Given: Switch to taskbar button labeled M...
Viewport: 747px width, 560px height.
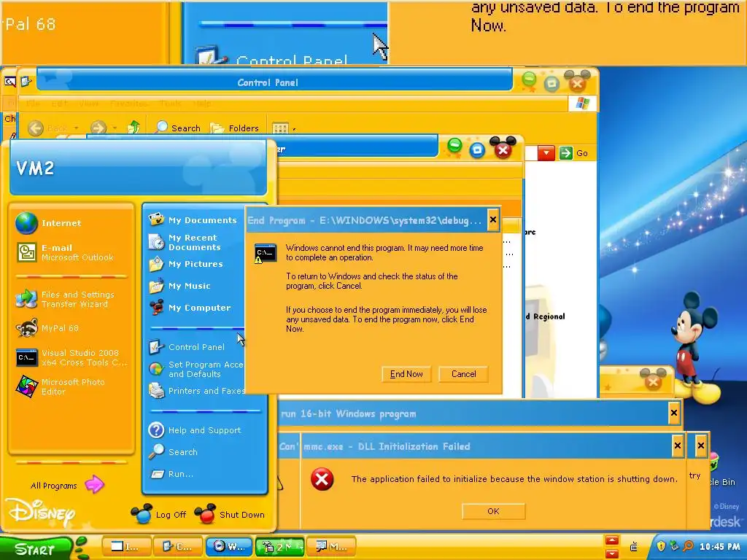Looking at the screenshot, I should [332, 547].
